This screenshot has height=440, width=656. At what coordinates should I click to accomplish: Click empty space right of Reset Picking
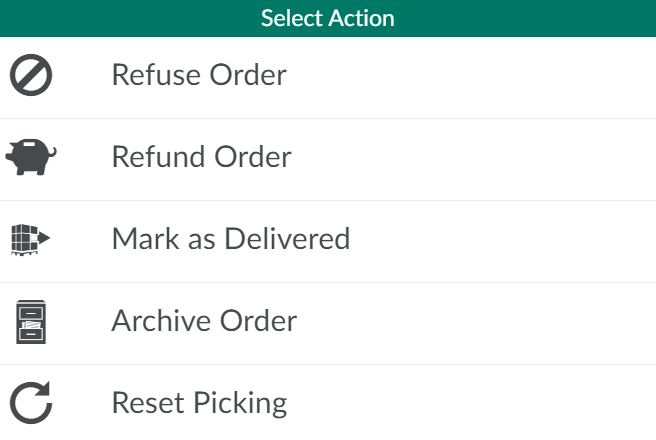click(480, 404)
